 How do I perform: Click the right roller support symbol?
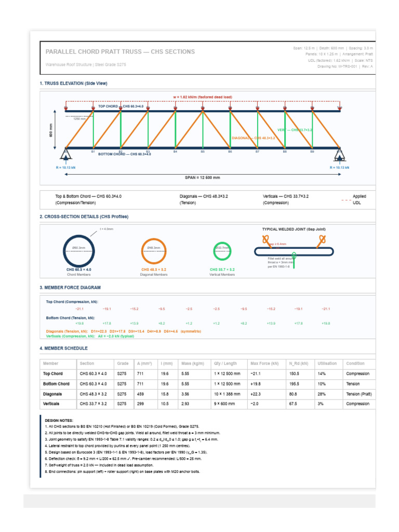click(340, 155)
